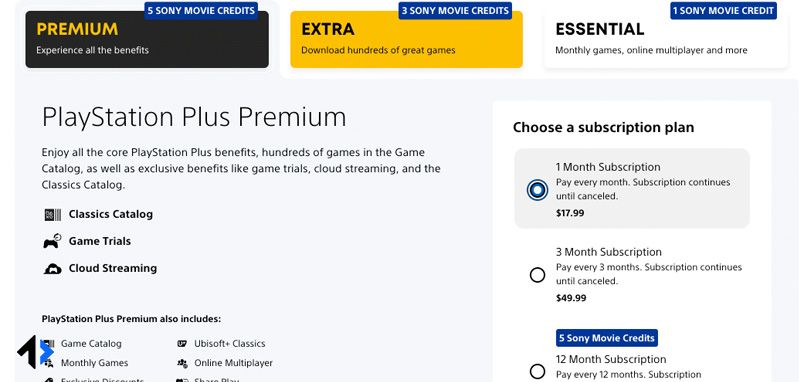Click the 1 Sony Movie Credit badge on Essential

pyautogui.click(x=723, y=10)
